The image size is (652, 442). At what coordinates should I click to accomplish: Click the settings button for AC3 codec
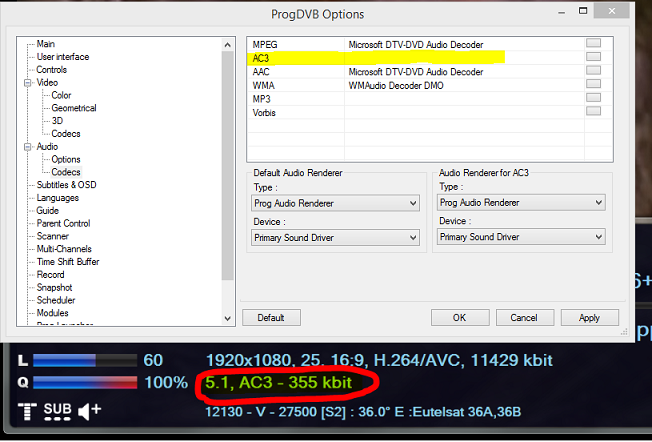[594, 58]
